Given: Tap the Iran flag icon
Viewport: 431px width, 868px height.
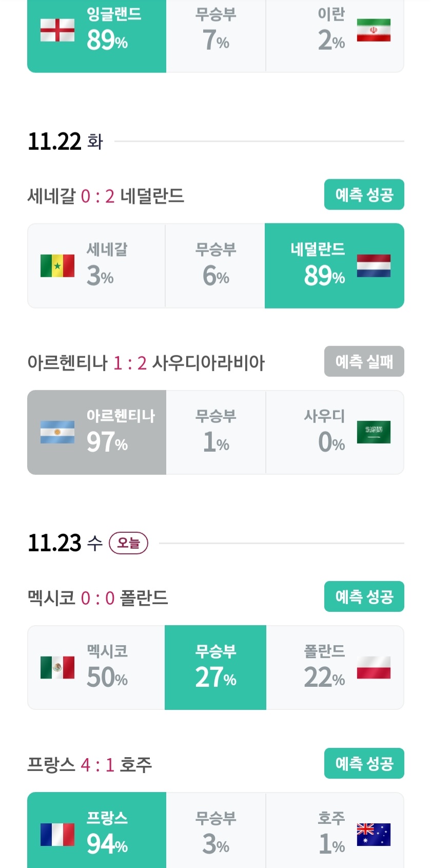Looking at the screenshot, I should 374,30.
